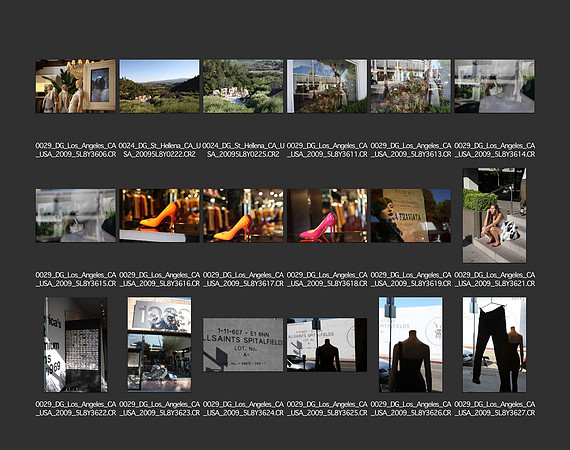The image size is (570, 450).
Task: Click filename ending 5L8Y3616.CR
Action: (x=159, y=279)
